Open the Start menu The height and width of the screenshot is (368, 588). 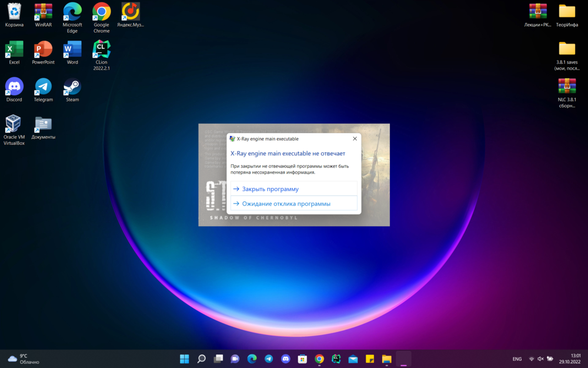click(x=184, y=359)
